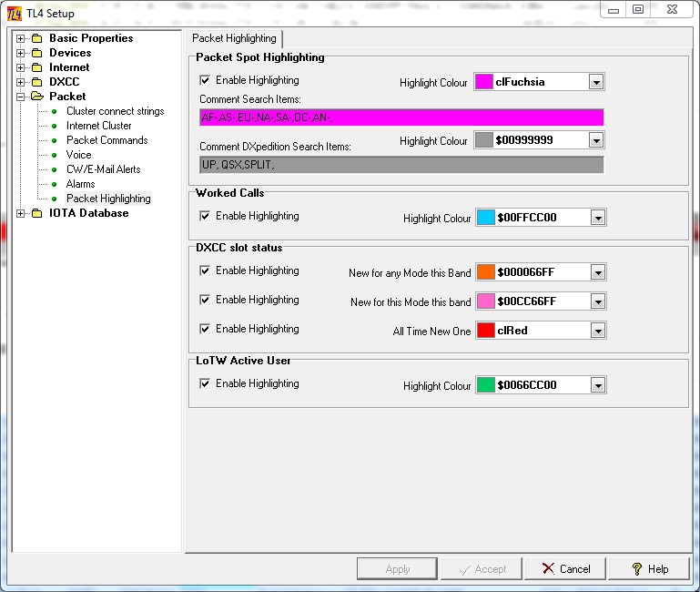Viewport: 700px width, 592px height.
Task: Expand the IOTA Database tree node
Action: [x=21, y=213]
